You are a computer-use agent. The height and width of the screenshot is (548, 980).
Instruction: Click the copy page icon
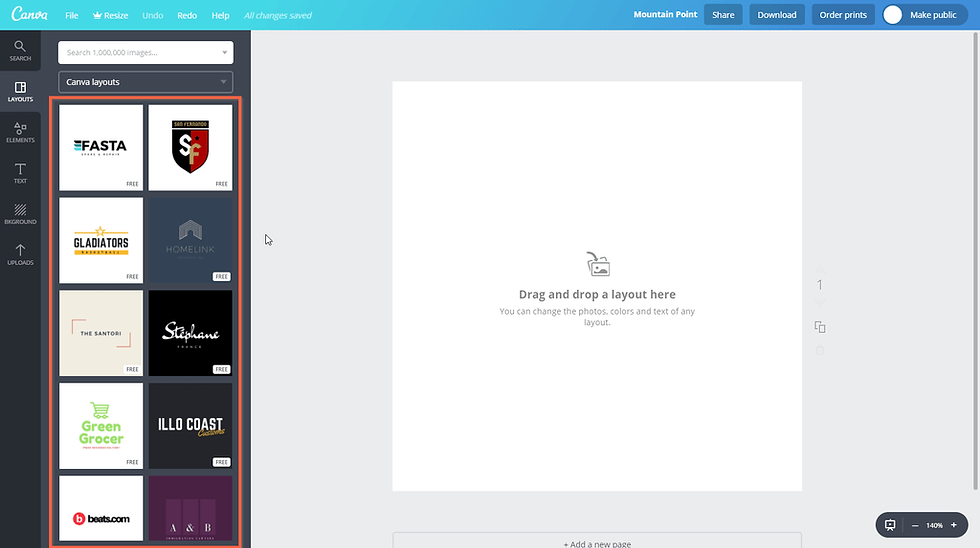pos(820,327)
